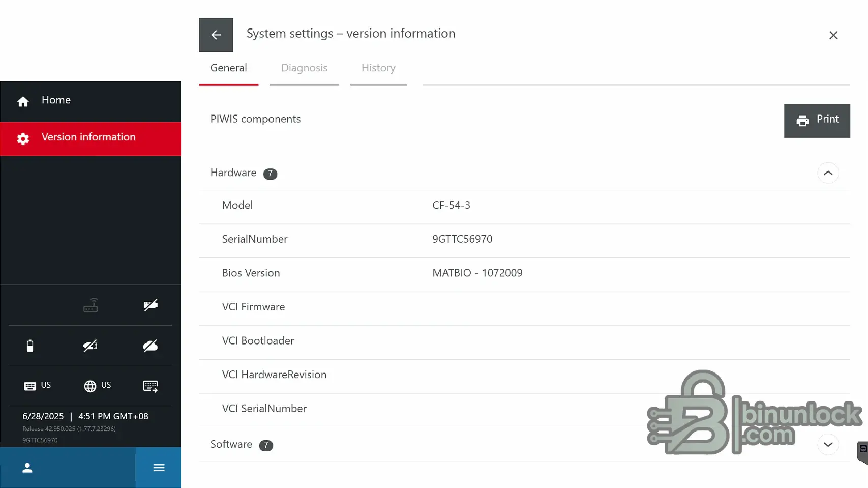Click the keyboard layout US icon
This screenshot has height=488, width=868.
pyautogui.click(x=37, y=386)
